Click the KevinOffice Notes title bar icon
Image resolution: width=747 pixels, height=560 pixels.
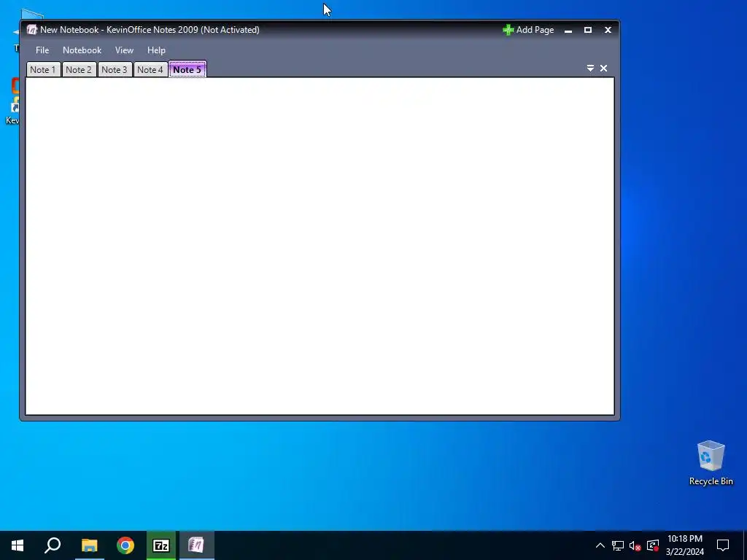32,29
